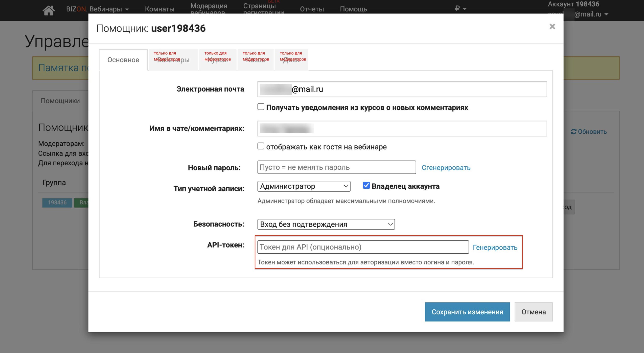Open the Вебинары tab in the dialog
This screenshot has height=353, width=644.
[173, 60]
